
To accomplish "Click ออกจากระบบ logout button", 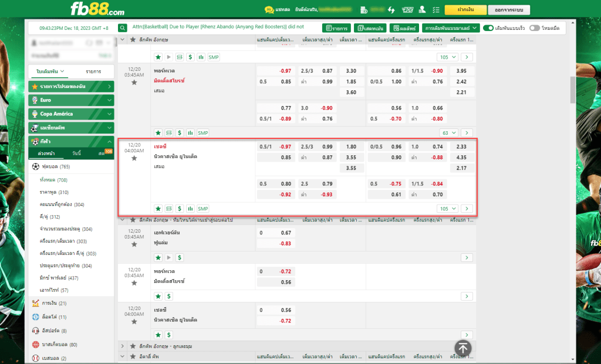I will click(x=509, y=9).
